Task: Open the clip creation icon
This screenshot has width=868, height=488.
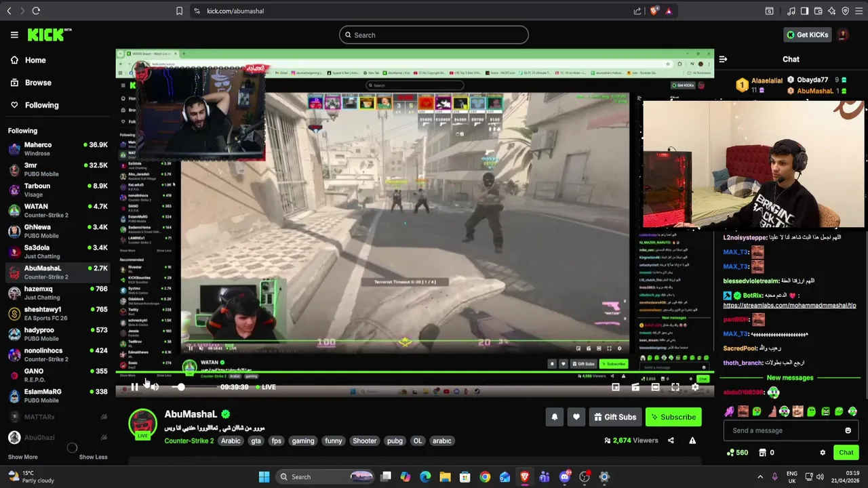Action: [635, 387]
